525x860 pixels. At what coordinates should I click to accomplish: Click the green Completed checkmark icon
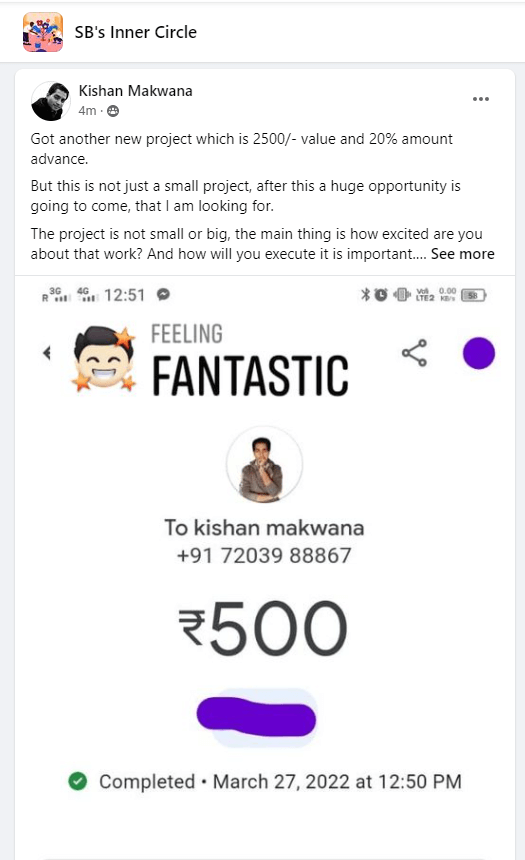78,781
